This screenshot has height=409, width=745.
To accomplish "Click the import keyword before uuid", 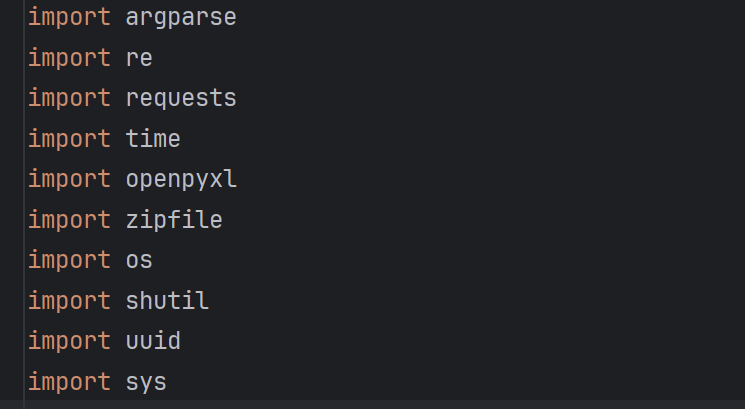I will pyautogui.click(x=69, y=341).
